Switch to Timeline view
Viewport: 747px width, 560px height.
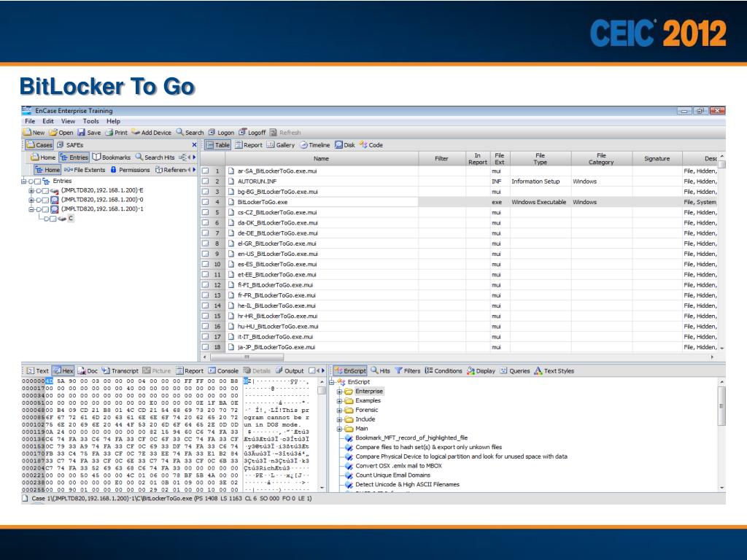point(314,145)
